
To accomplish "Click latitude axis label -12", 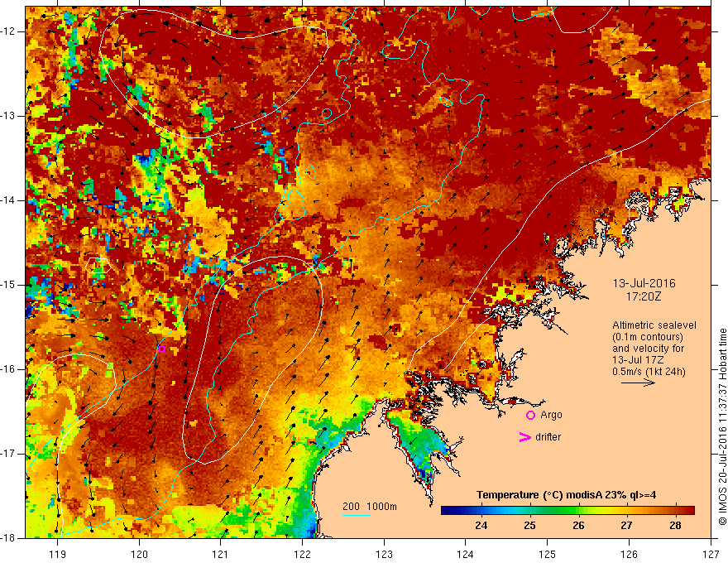I will point(8,31).
